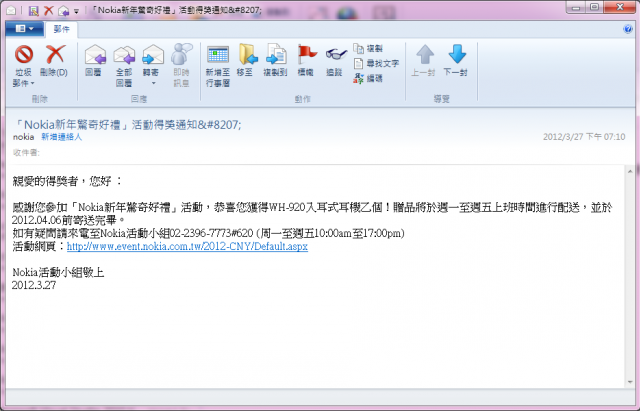Delete the message using 刪除(D)
This screenshot has width=640, height=411.
[54, 61]
